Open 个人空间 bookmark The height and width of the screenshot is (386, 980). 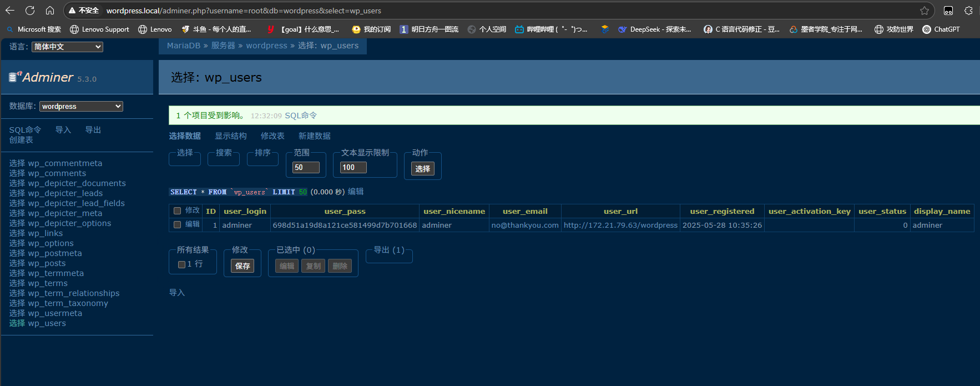487,29
